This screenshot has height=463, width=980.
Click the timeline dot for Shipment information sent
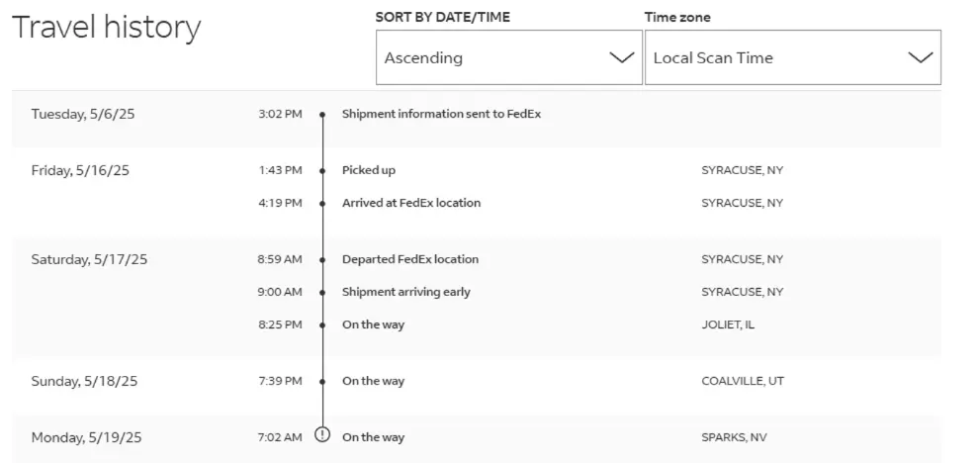322,115
